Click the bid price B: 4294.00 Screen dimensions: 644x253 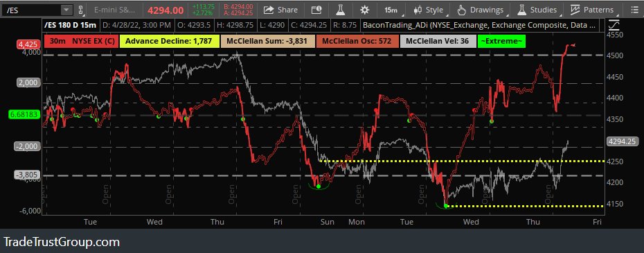[x=238, y=6]
